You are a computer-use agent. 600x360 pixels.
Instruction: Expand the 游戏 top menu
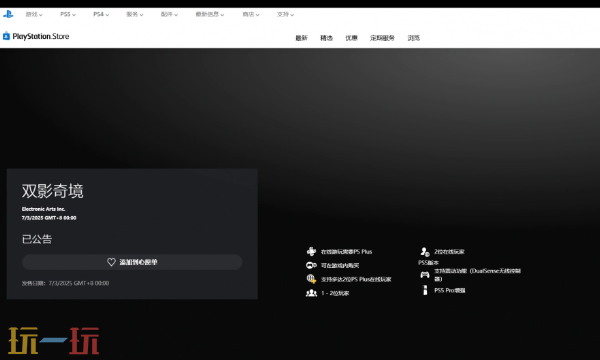click(x=34, y=15)
